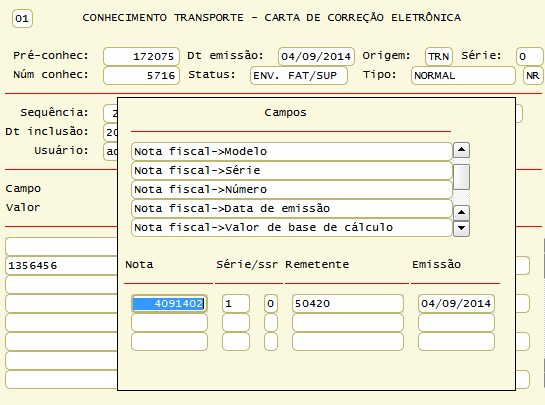The image size is (545, 405).
Task: Click the Usuário field behind the popup
Action: (111, 151)
